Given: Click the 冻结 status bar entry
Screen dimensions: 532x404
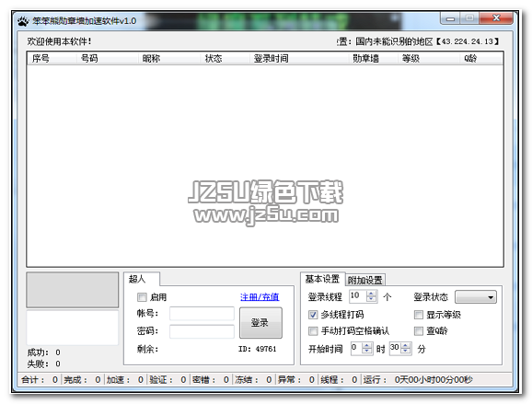Looking at the screenshot, I should [253, 380].
